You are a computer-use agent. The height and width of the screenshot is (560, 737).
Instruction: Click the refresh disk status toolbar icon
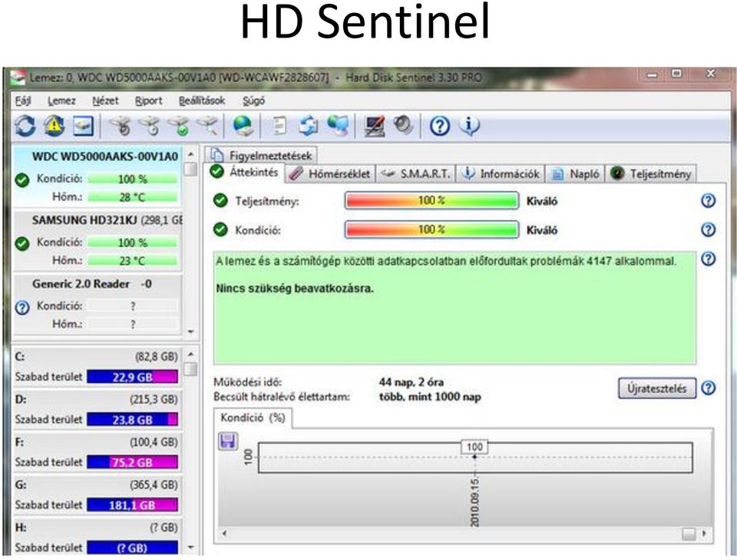(25, 126)
